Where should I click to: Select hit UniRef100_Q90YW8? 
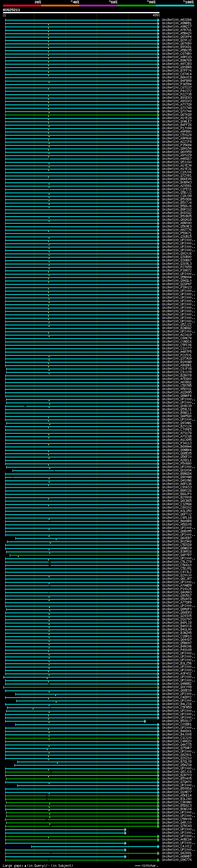tap(177, 477)
